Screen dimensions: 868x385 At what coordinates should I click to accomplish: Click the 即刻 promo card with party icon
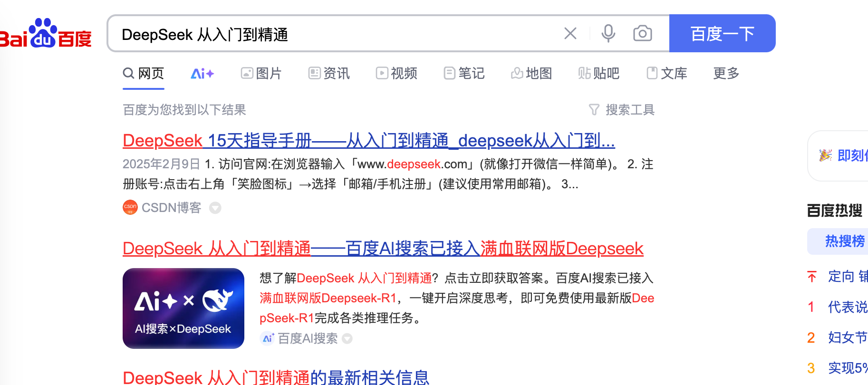(839, 156)
